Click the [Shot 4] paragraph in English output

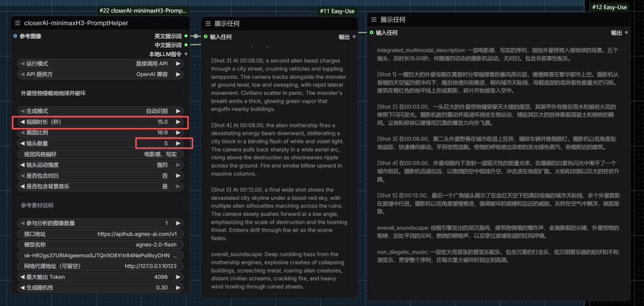[x=277, y=150]
